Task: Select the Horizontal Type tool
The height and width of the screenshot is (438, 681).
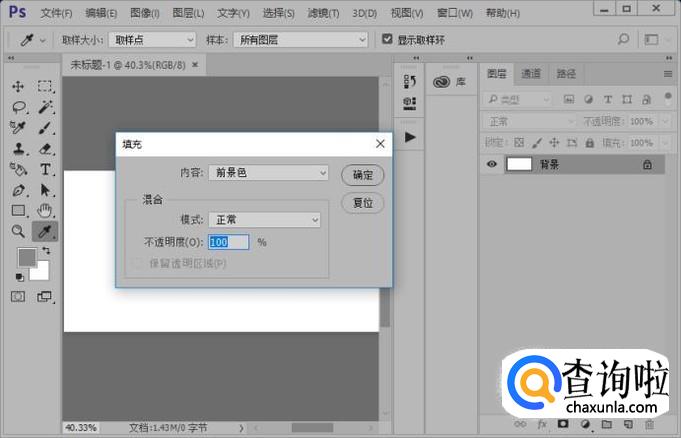Action: 46,170
